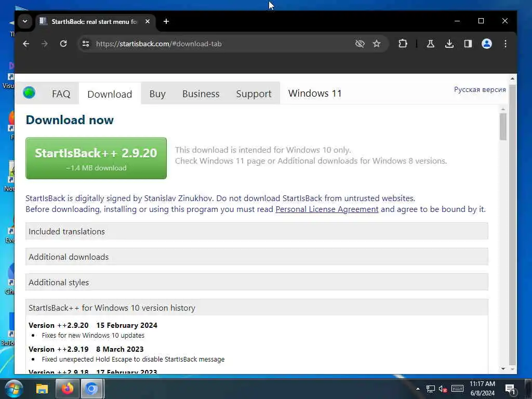Open a new browser tab
This screenshot has height=399, width=532.
[166, 21]
